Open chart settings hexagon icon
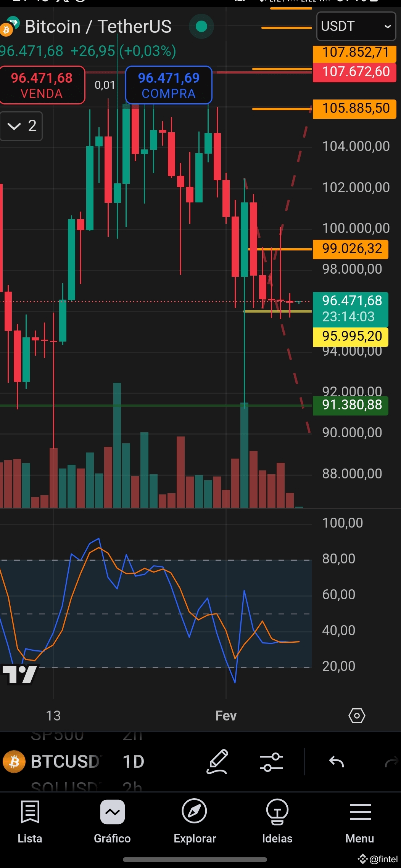401x868 pixels. tap(357, 716)
